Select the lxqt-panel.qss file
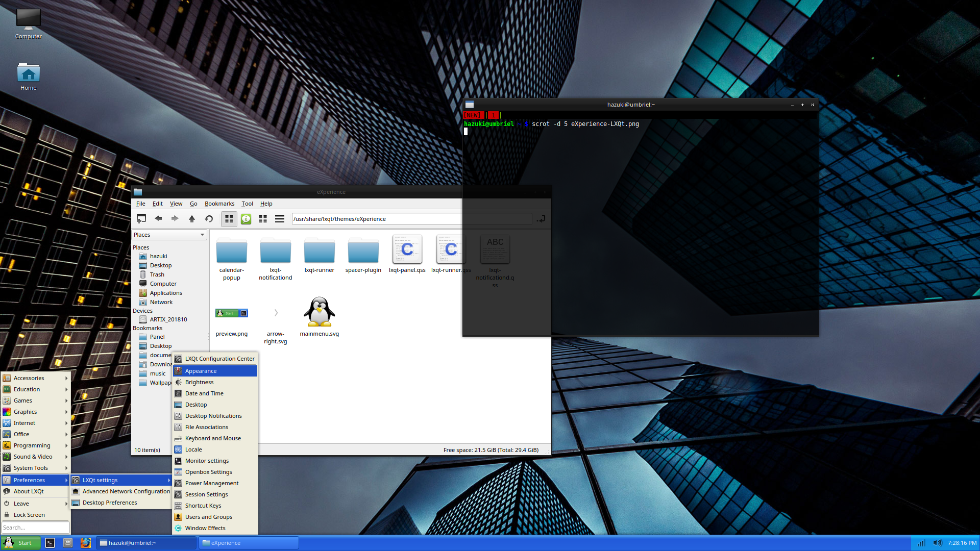The height and width of the screenshot is (551, 980). pos(407,254)
